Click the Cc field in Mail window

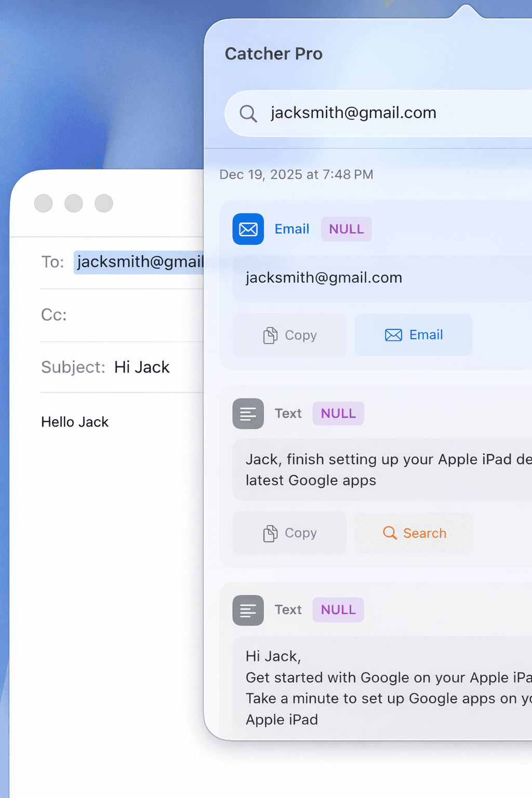coord(122,315)
